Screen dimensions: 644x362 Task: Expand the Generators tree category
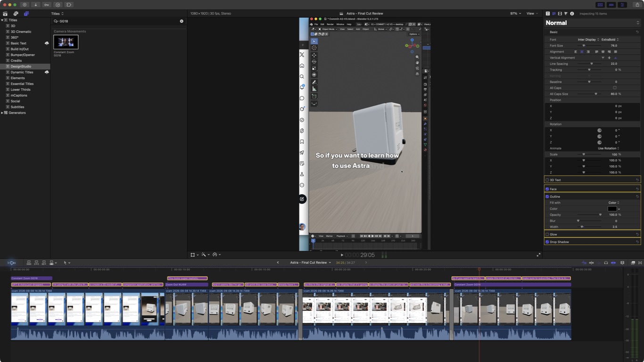pos(2,113)
